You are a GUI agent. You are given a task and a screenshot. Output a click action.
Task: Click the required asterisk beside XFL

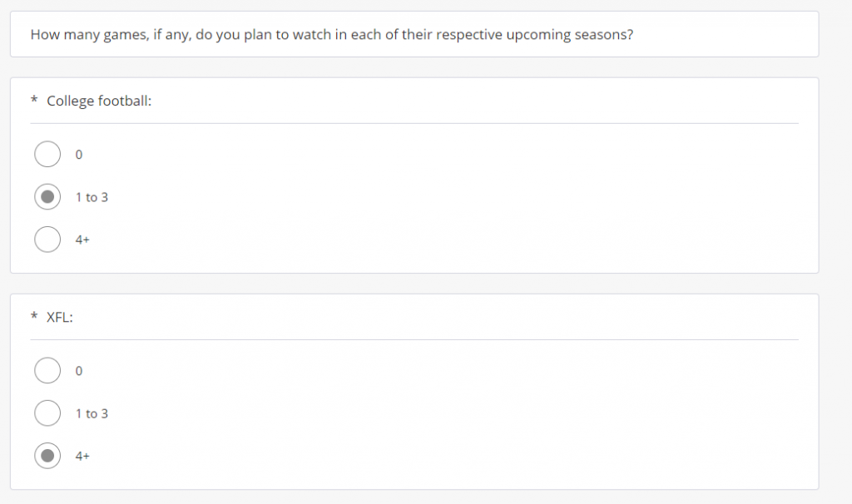34,317
